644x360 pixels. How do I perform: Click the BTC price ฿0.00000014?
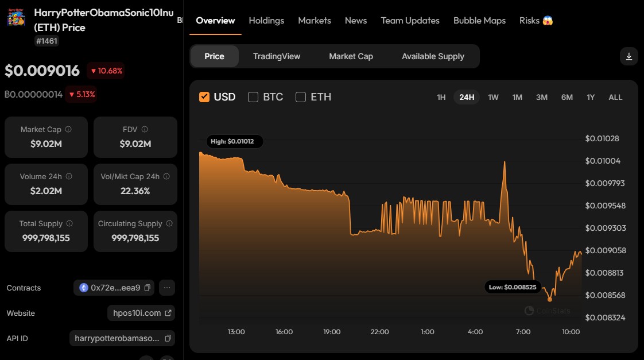point(33,95)
